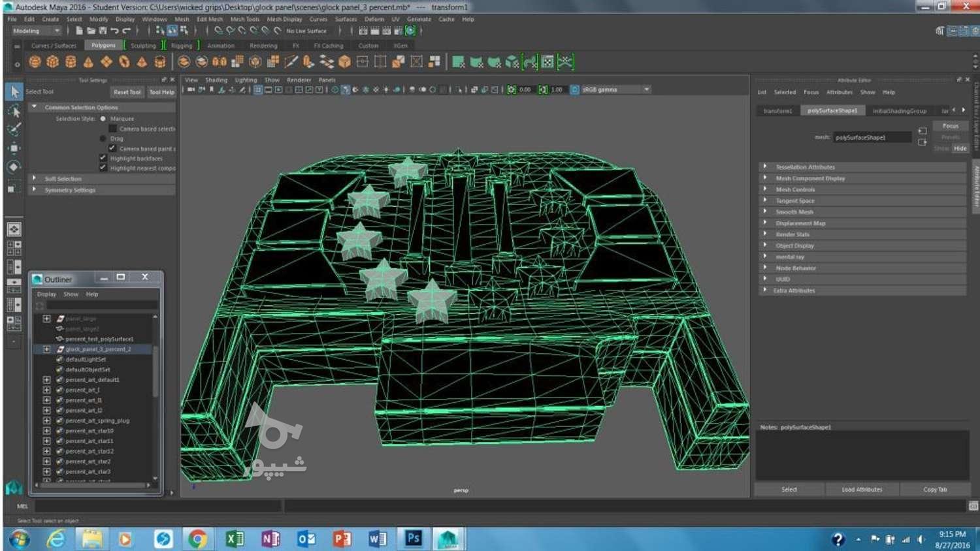Select the arrow Select Tool in toolbox
This screenshot has width=980, height=551.
(x=14, y=92)
